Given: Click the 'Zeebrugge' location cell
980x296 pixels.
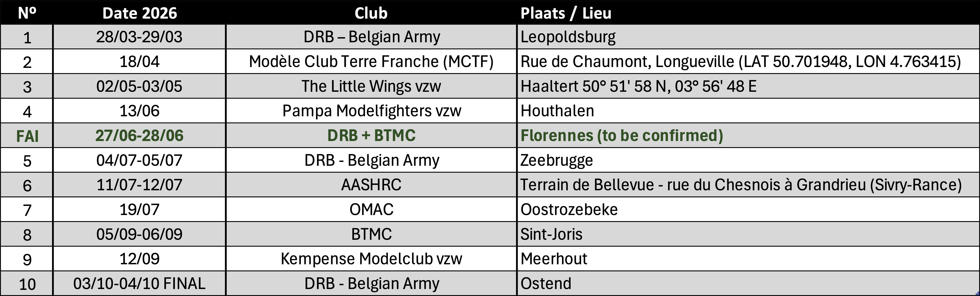Looking at the screenshot, I should 556,160.
